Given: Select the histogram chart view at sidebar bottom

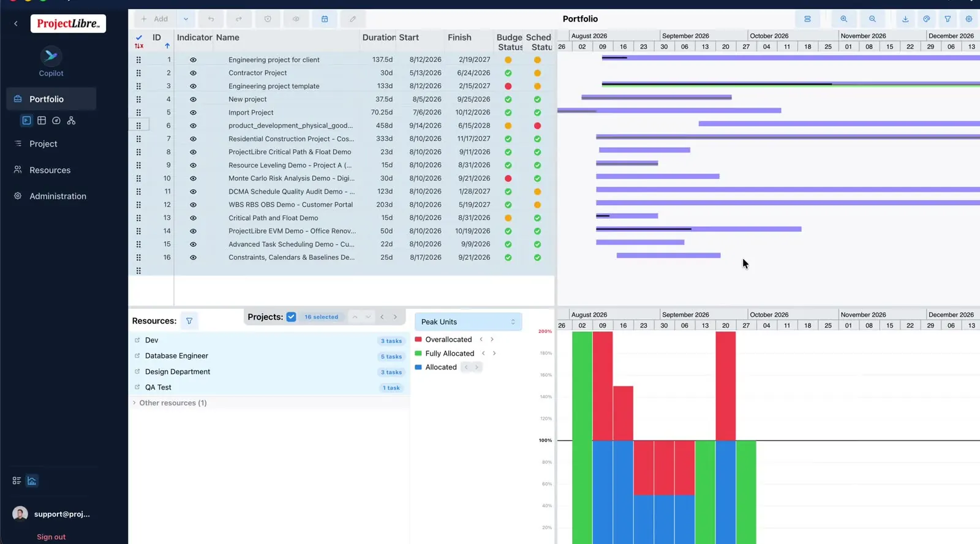Looking at the screenshot, I should pos(32,481).
